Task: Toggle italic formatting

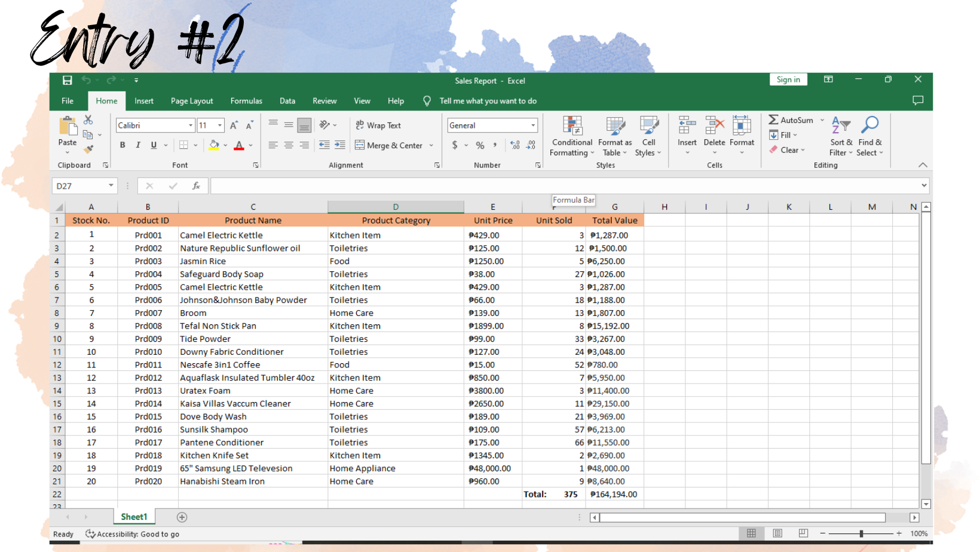Action: (138, 145)
